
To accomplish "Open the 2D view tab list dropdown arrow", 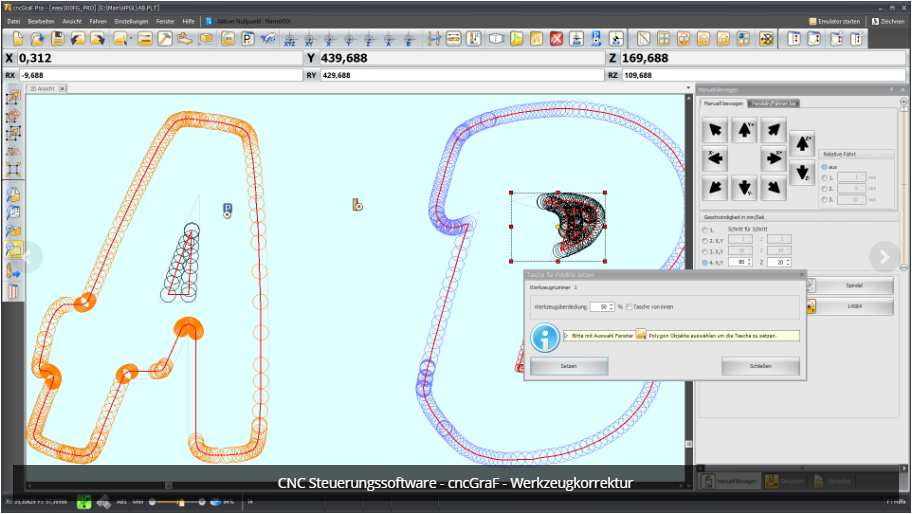I will pyautogui.click(x=688, y=88).
